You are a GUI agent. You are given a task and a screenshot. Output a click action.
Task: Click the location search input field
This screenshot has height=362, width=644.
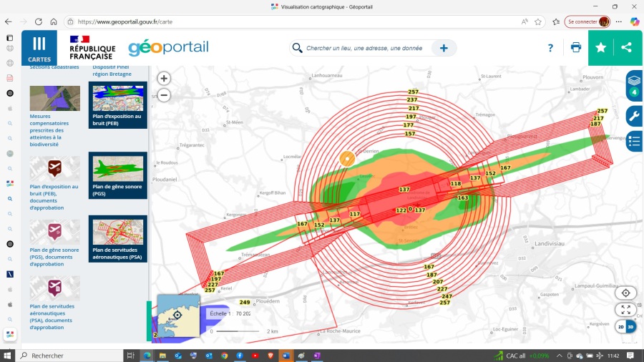[x=364, y=48]
